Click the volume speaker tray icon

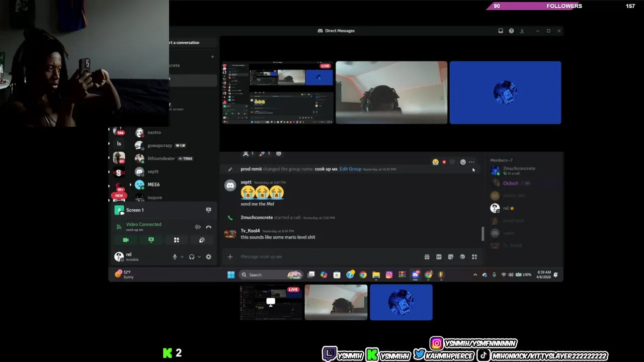(511, 275)
